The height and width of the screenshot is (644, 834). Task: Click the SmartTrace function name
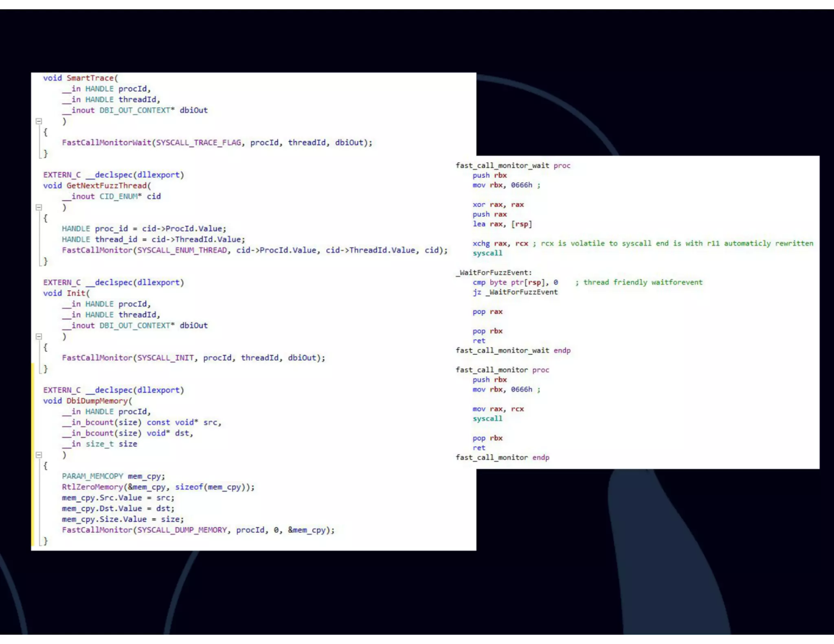(x=90, y=78)
